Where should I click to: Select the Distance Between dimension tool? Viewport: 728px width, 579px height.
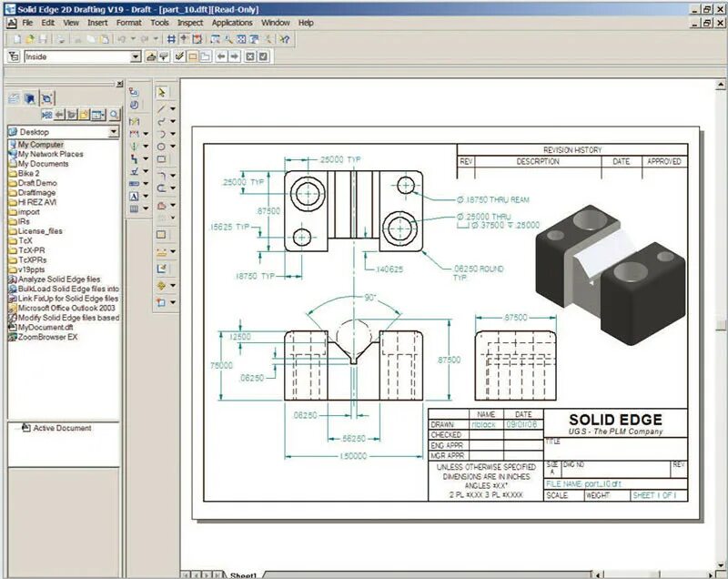coord(134,134)
